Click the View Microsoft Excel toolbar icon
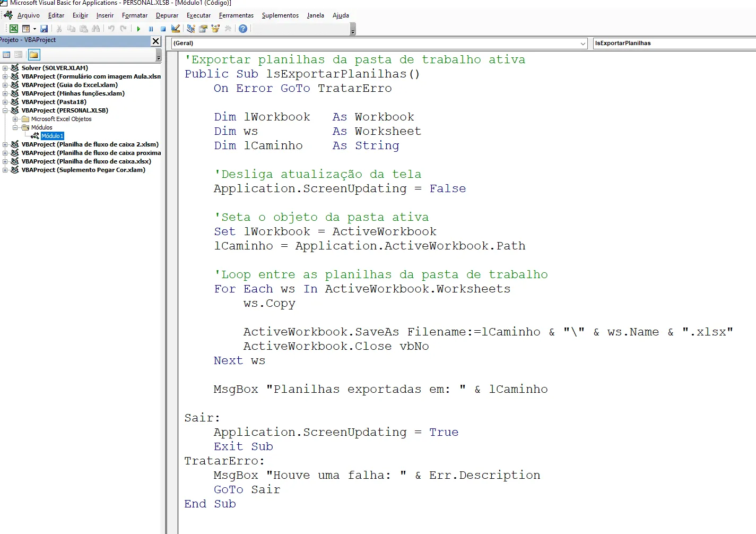 14,29
